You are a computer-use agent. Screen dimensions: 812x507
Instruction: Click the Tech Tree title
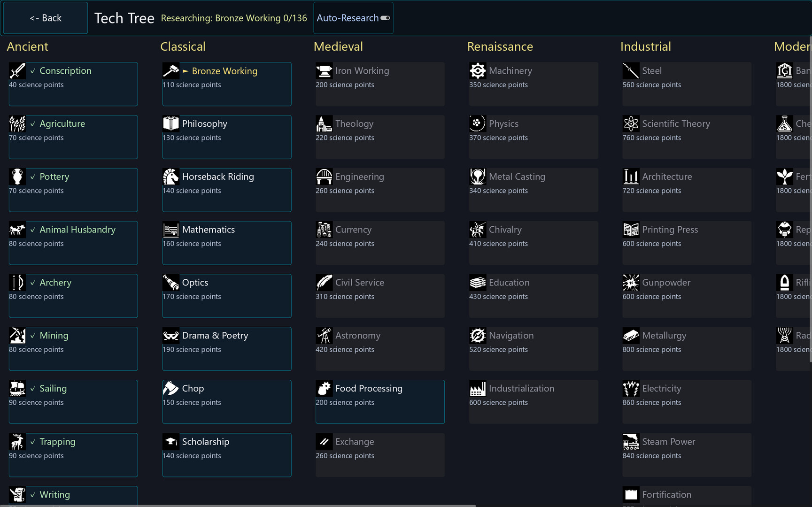pos(124,18)
